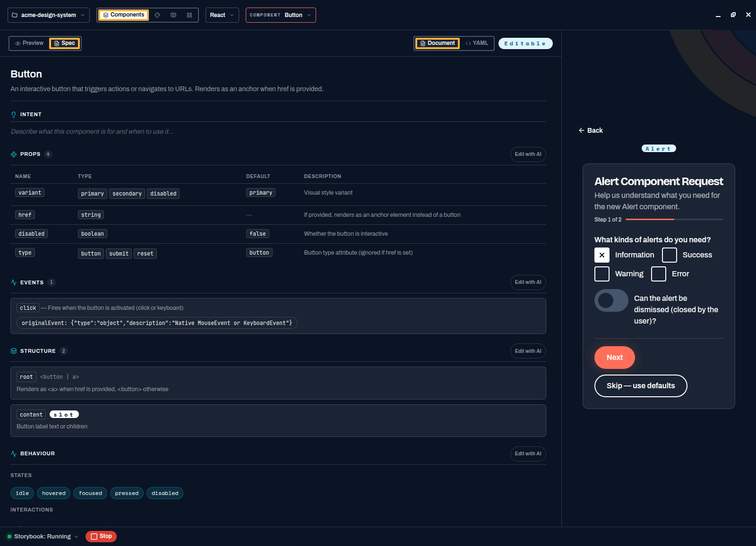Select the disabled state pill
Viewport: 756px width, 546px height.
(165, 493)
